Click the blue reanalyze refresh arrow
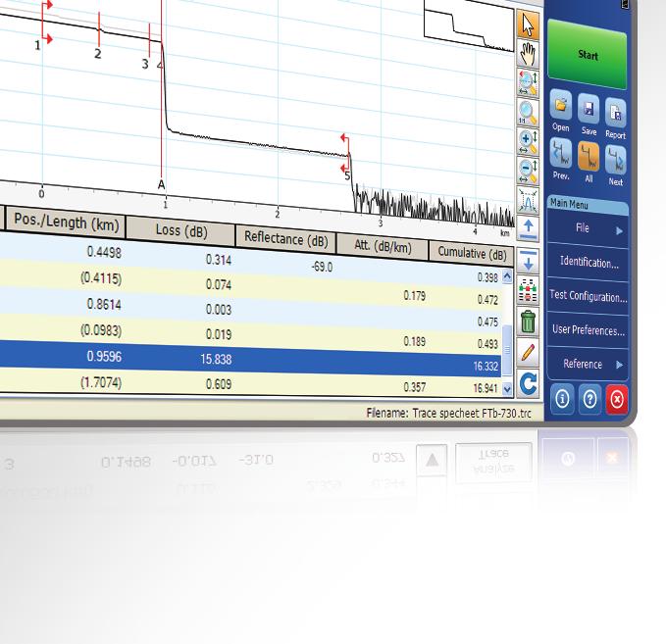This screenshot has height=644, width=666. point(528,383)
